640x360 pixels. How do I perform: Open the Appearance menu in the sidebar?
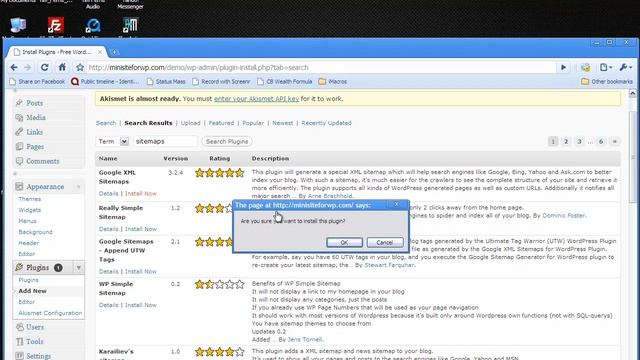pos(45,187)
